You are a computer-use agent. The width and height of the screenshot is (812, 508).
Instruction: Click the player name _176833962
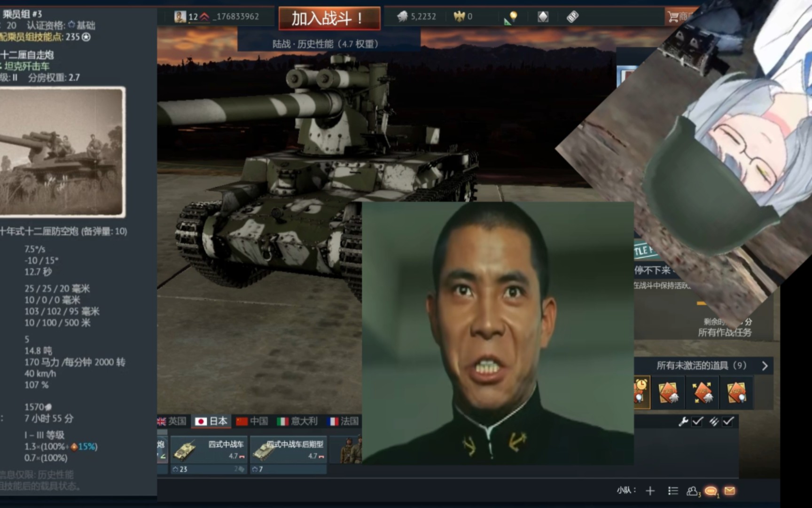pyautogui.click(x=235, y=17)
